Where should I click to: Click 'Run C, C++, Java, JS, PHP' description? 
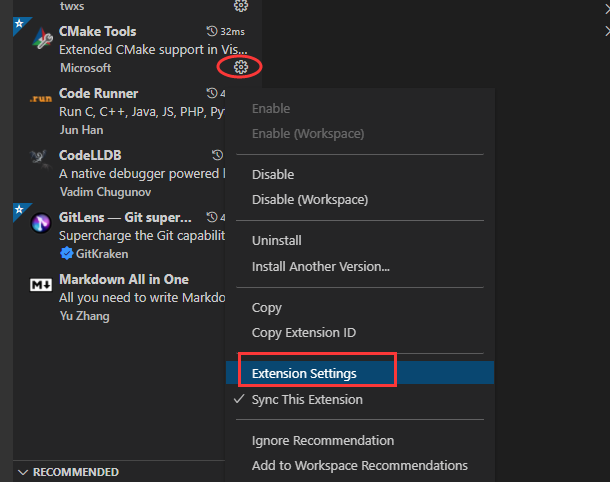click(142, 112)
